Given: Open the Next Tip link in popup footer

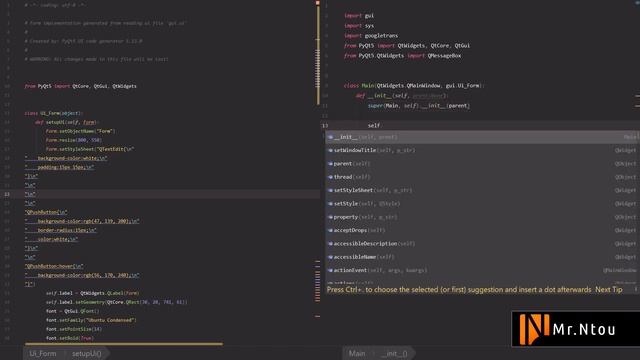Looking at the screenshot, I should coord(609,289).
